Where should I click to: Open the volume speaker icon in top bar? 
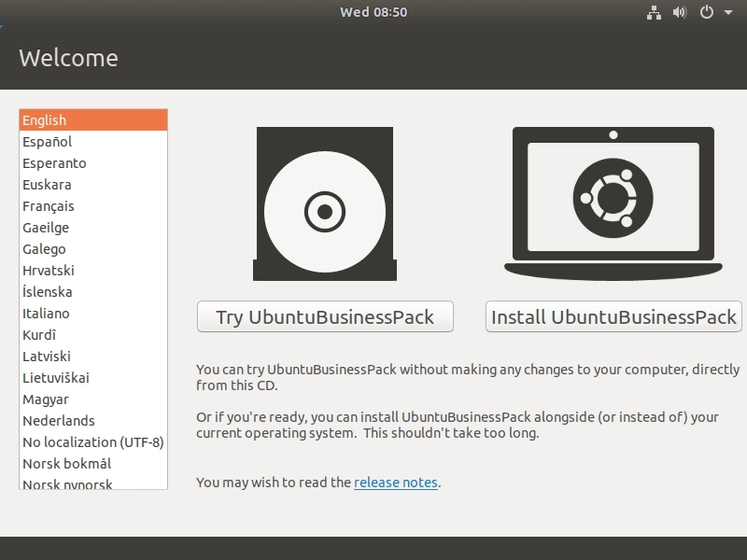pyautogui.click(x=680, y=12)
